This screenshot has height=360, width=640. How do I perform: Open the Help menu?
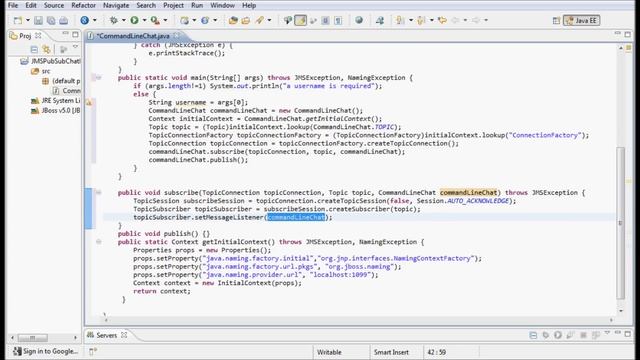coord(249,5)
